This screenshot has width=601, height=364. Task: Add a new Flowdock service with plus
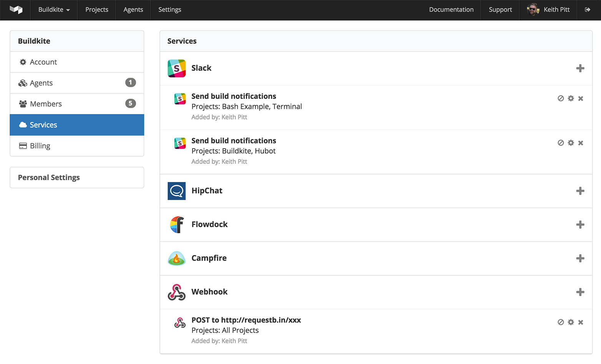[580, 225]
